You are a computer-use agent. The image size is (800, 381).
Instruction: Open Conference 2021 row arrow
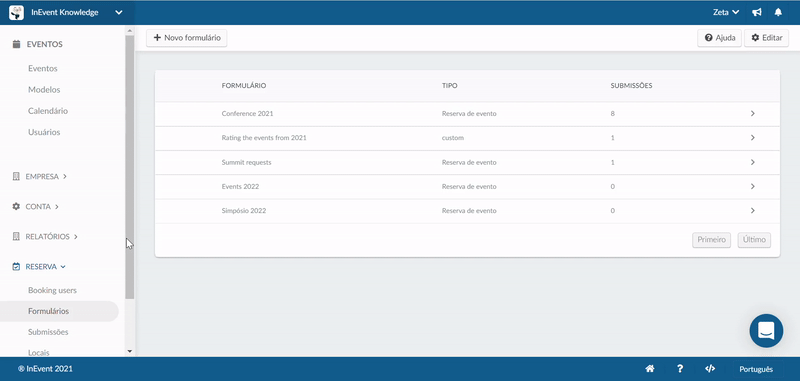click(x=753, y=113)
